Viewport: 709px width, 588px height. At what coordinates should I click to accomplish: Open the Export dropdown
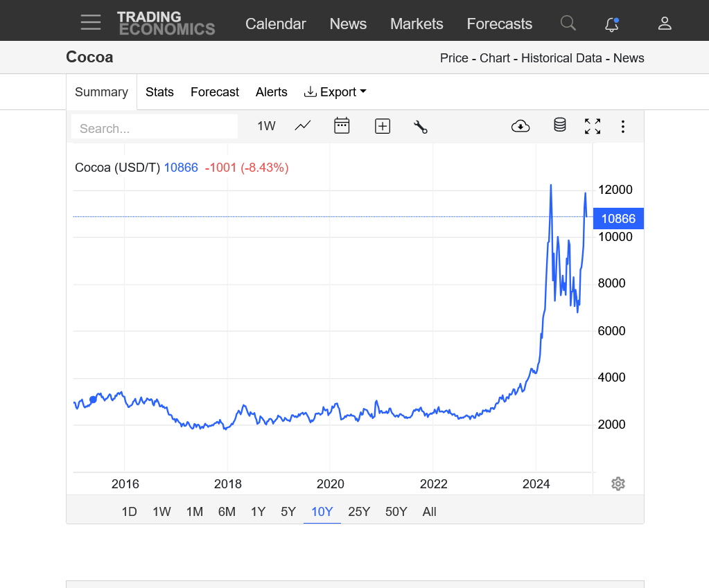click(x=335, y=91)
